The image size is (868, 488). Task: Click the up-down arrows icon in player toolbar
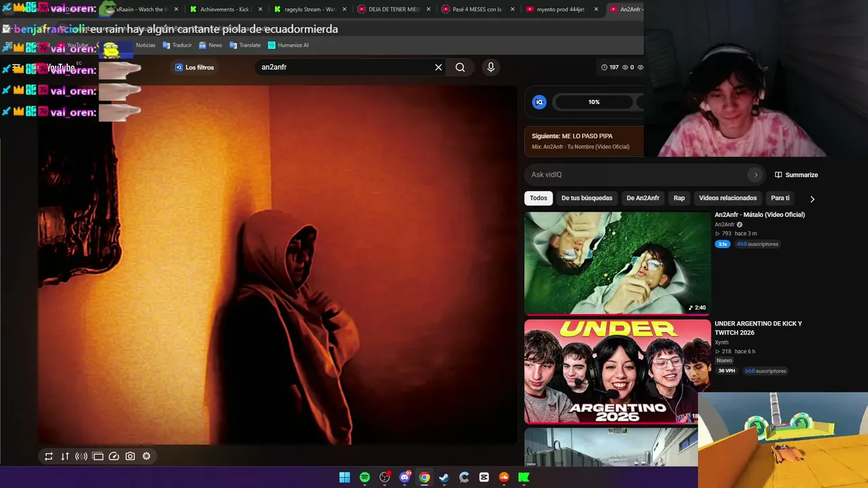pos(65,456)
